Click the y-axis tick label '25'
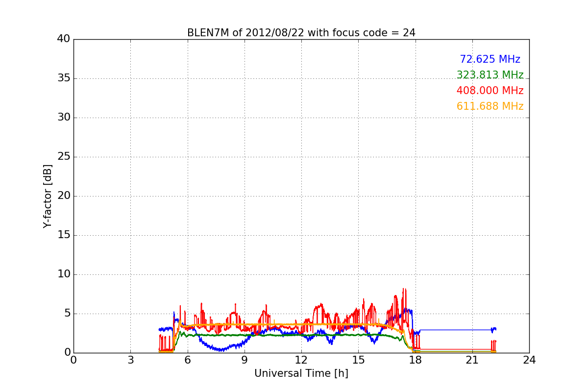The height and width of the screenshot is (392, 588). coord(64,157)
